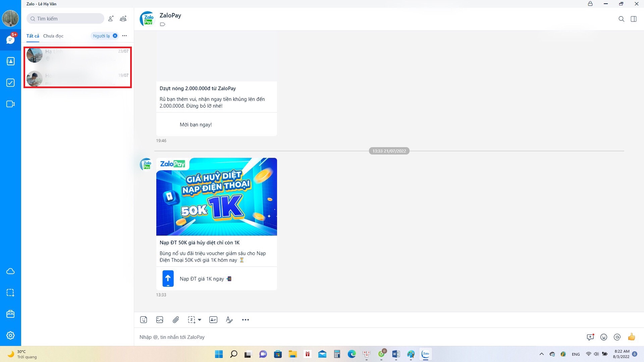The width and height of the screenshot is (644, 362).
Task: Switch to the Chưa đọc tab
Action: point(53,36)
